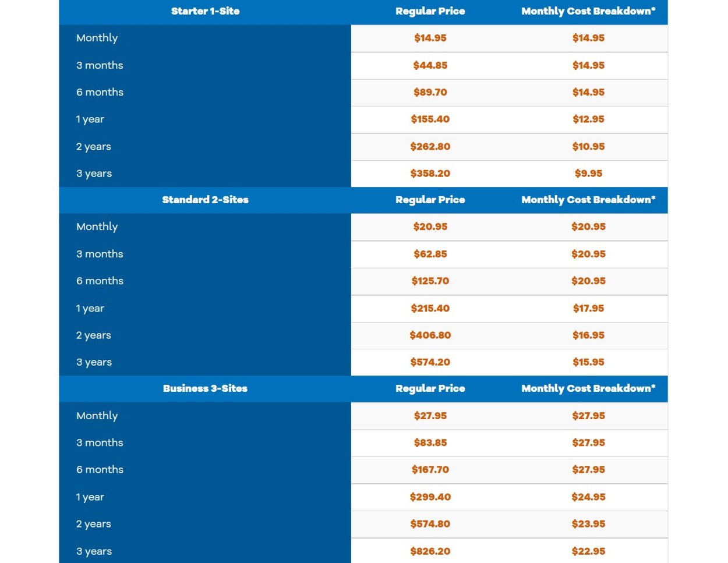Viewport: 728px width, 563px height.
Task: Select the Business 3-Sites header
Action: [205, 388]
